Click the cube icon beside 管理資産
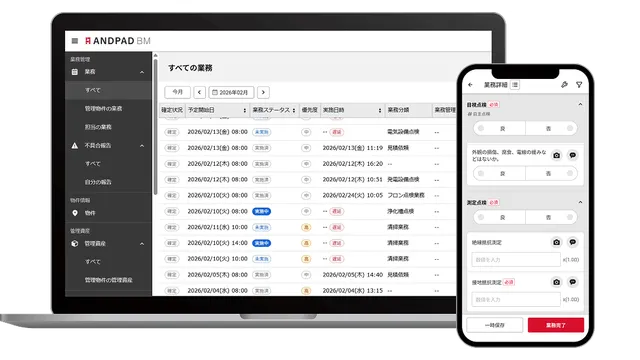Image resolution: width=640 pixels, height=360 pixels. tap(75, 244)
